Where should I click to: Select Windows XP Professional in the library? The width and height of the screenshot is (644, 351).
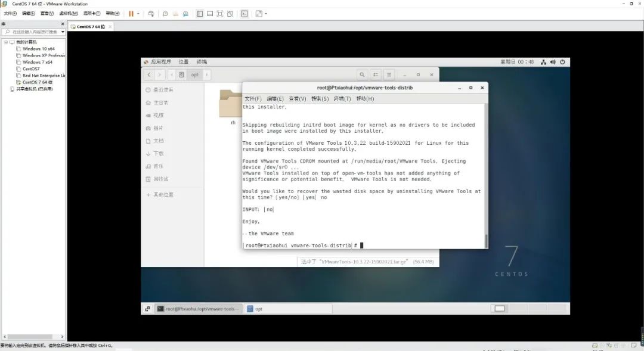click(x=41, y=55)
